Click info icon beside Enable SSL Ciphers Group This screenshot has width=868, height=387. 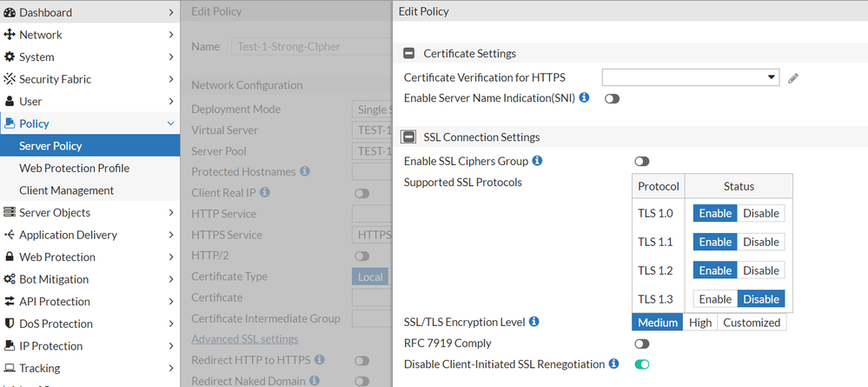537,161
